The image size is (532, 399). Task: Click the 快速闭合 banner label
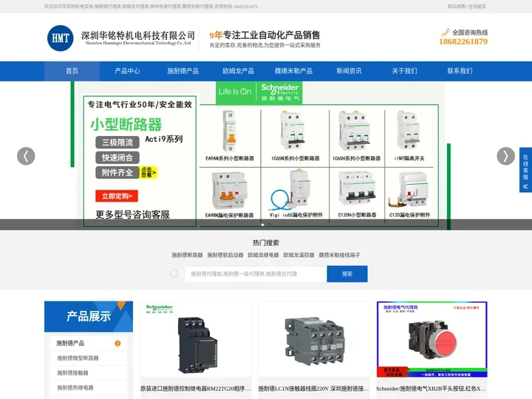(x=117, y=157)
